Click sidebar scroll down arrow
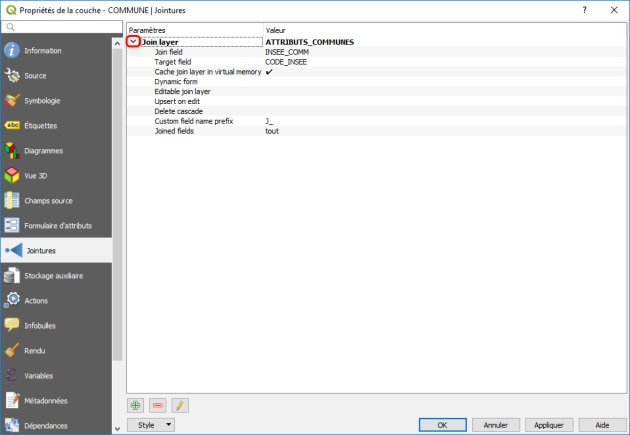The height and width of the screenshot is (435, 630). pyautogui.click(x=117, y=429)
